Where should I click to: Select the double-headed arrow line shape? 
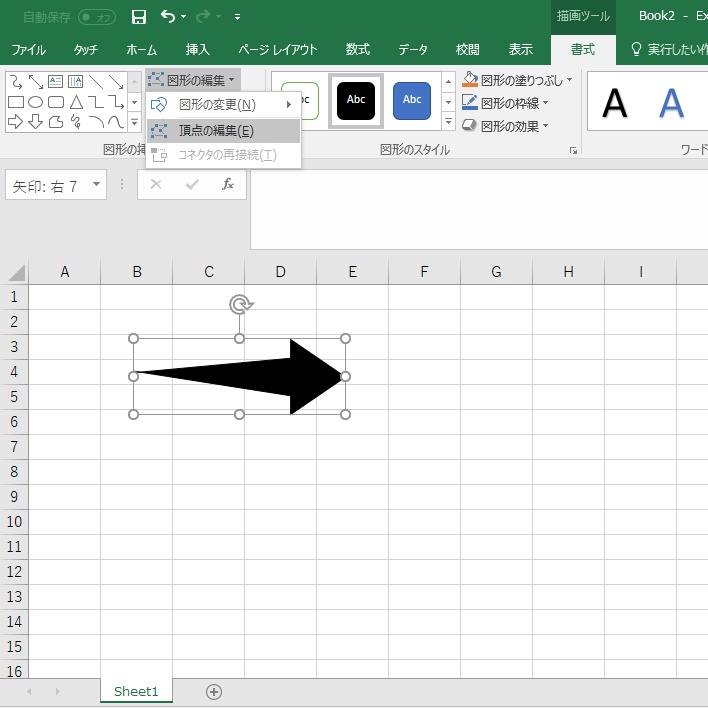(x=36, y=82)
